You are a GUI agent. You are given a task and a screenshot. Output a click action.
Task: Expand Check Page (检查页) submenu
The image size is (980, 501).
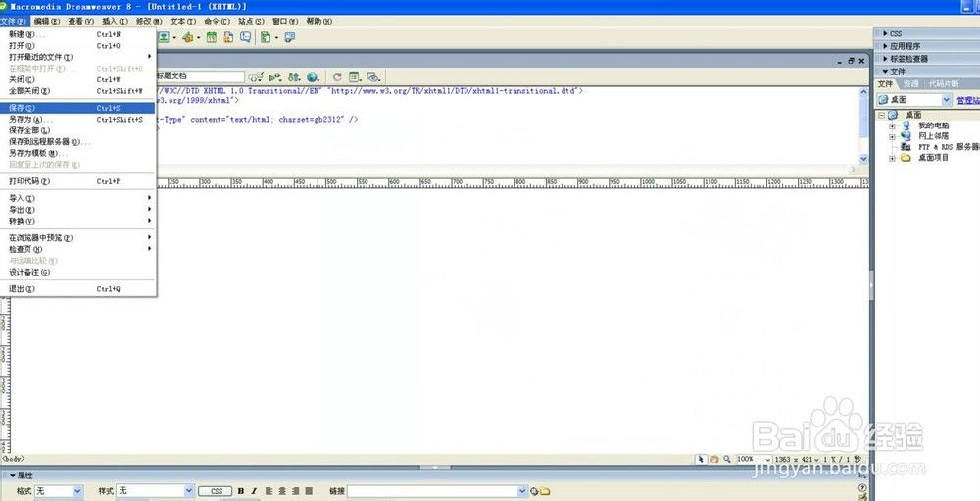pos(78,249)
